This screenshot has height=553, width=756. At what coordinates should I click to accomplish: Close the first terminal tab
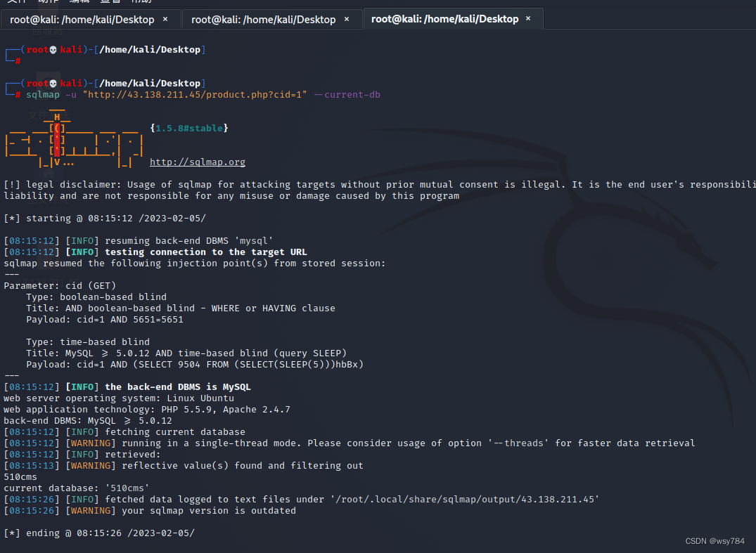pos(165,19)
